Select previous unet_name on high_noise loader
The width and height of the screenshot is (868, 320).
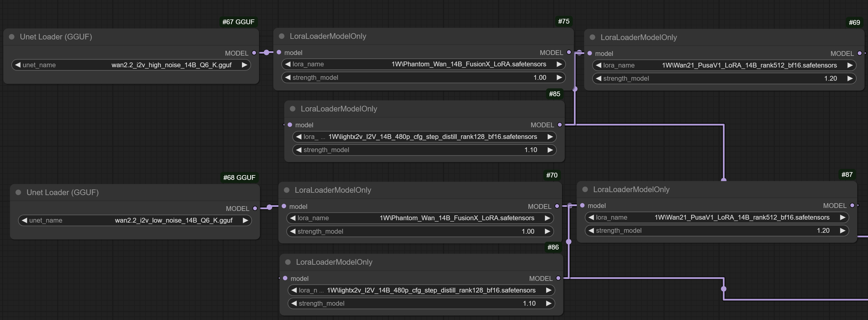tap(18, 65)
